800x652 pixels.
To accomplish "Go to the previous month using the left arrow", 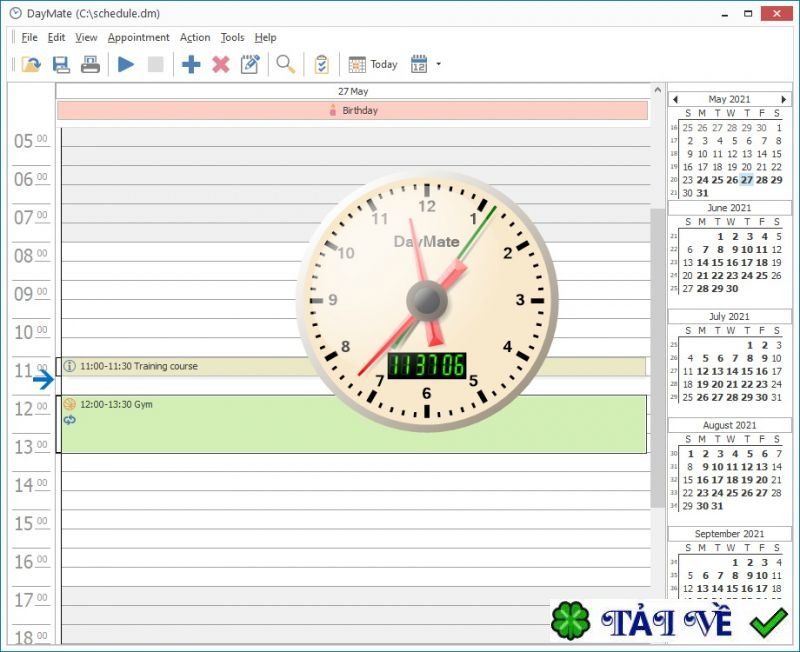I will click(x=676, y=99).
